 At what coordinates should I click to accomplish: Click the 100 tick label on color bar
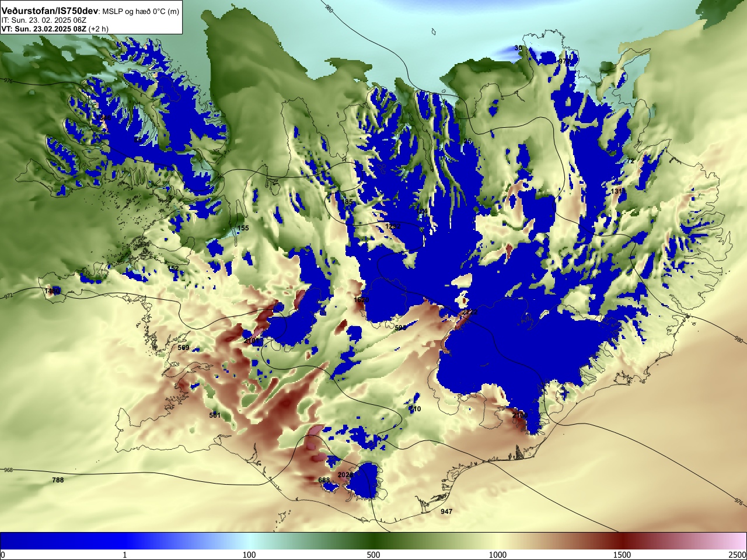249,555
